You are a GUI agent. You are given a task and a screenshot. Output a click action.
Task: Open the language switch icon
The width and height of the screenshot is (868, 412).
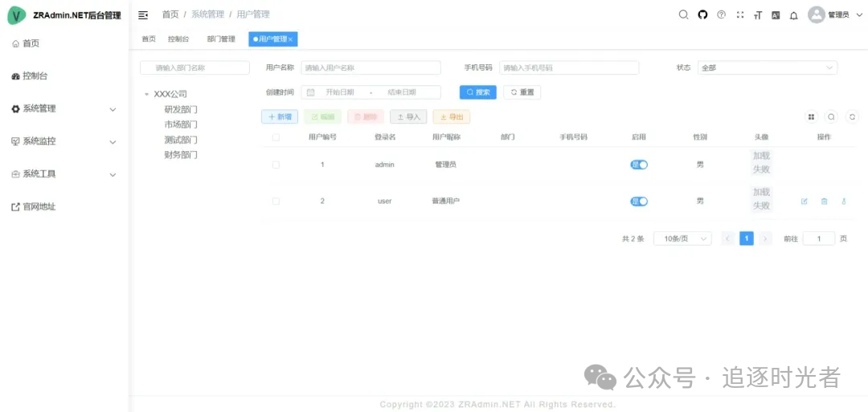pos(776,15)
